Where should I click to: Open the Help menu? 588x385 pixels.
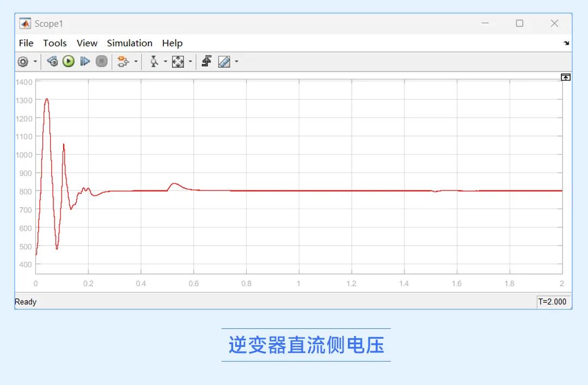[x=172, y=43]
